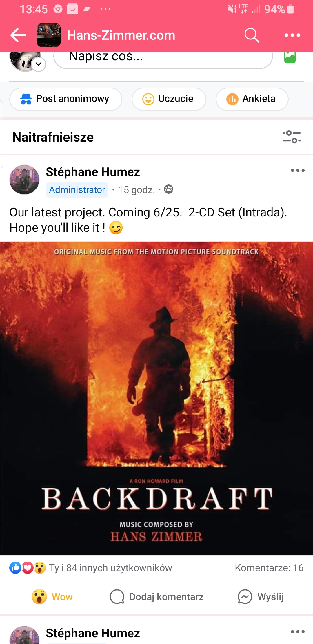The height and width of the screenshot is (644, 313).
Task: Open the group three-dot options menu
Action: pyautogui.click(x=292, y=35)
